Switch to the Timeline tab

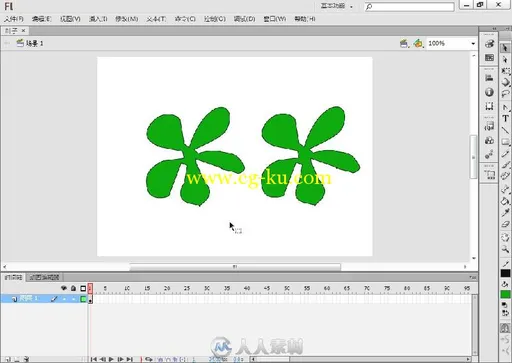(13, 277)
